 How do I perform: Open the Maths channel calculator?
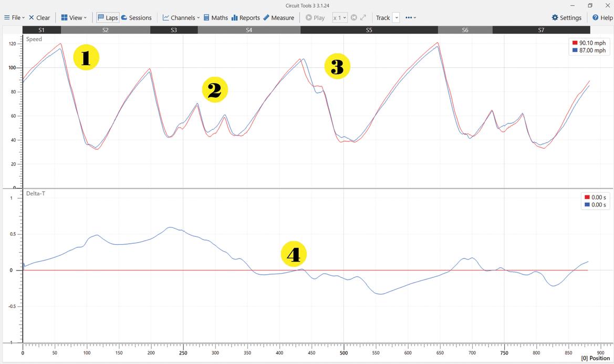(x=215, y=17)
